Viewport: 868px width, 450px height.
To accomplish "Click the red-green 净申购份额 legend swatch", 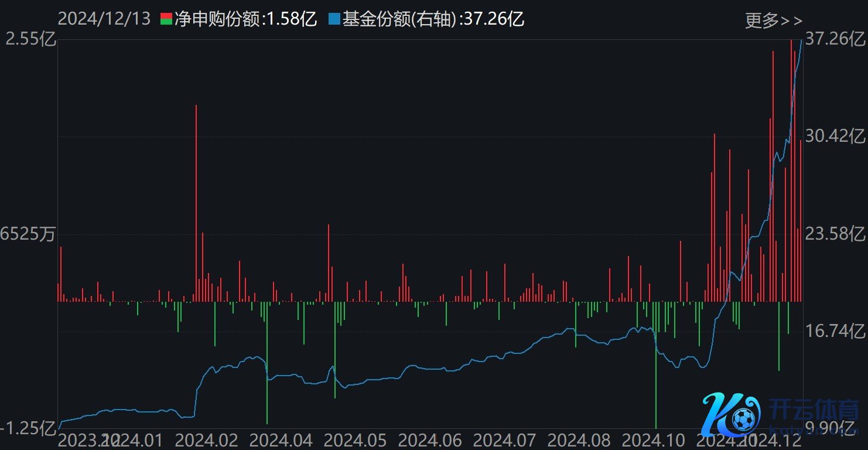I will (166, 20).
